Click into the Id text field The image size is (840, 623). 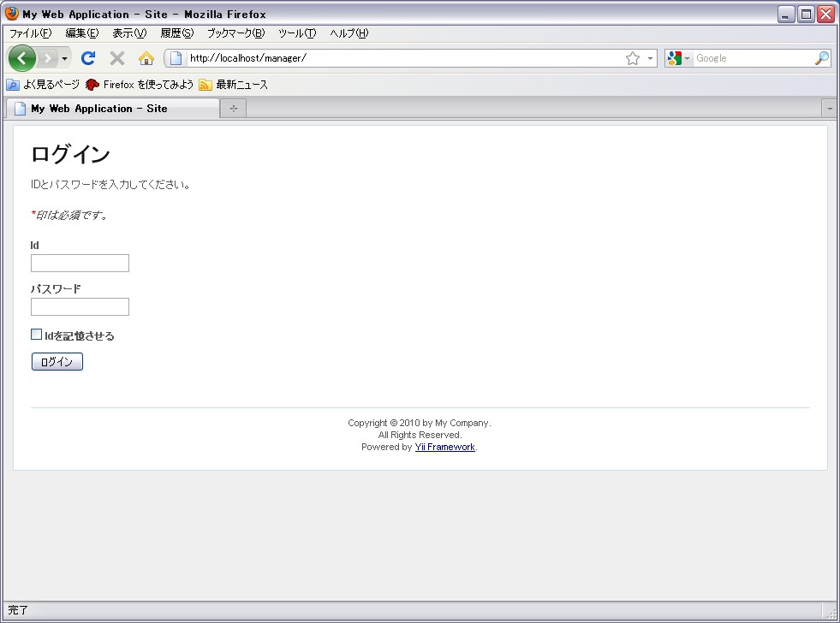80,263
